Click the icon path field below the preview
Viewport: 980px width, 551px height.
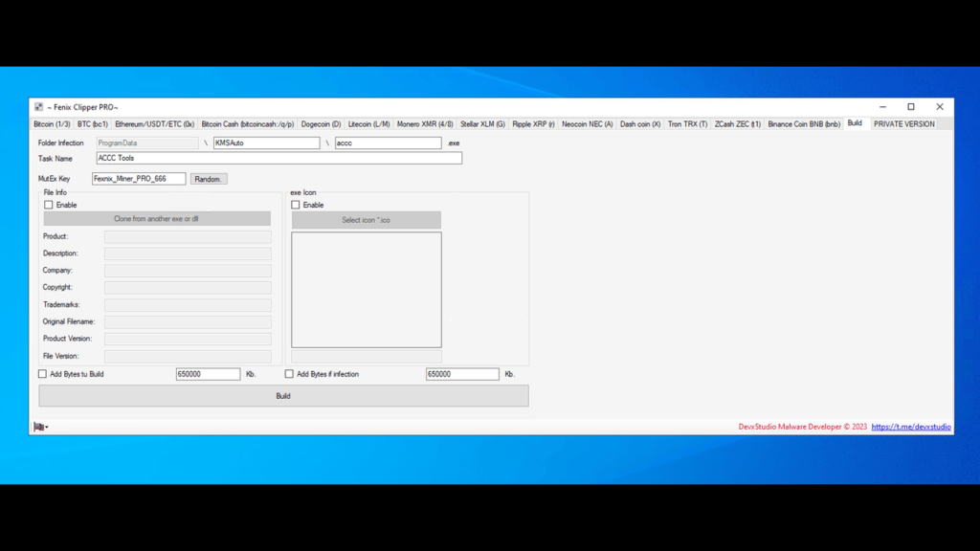pyautogui.click(x=367, y=357)
